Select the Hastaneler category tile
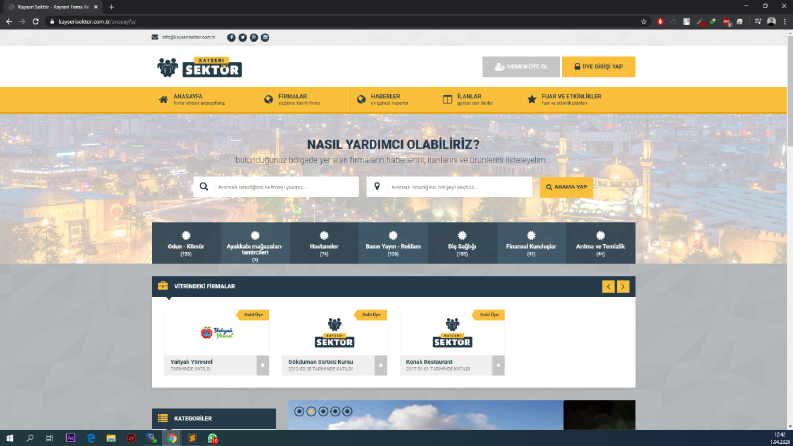793x446 pixels. pos(324,243)
